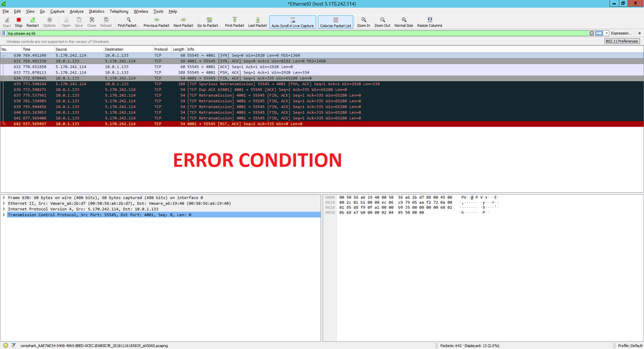Zoom In the packet list text
The image size is (644, 349).
coord(364,22)
